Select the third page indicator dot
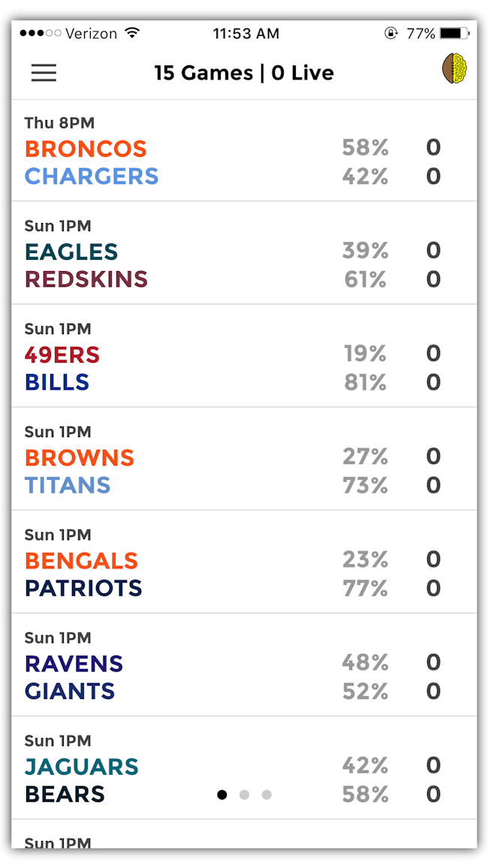488x868 pixels. pyautogui.click(x=267, y=794)
